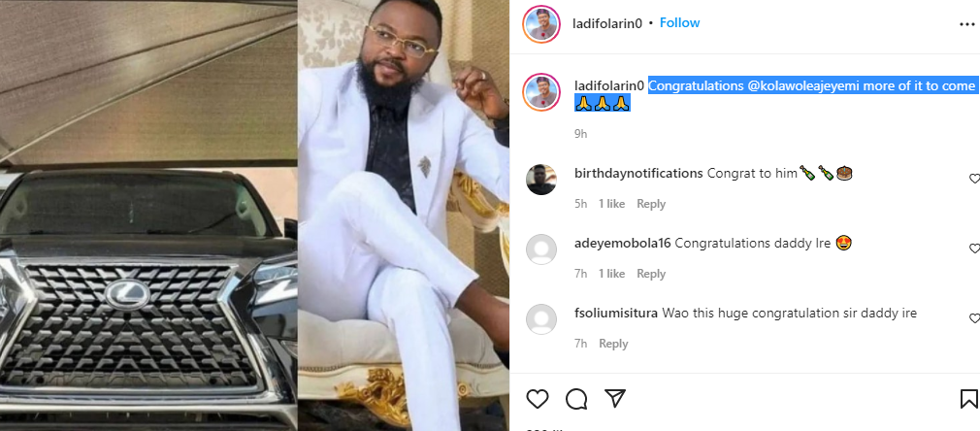Reply to adeyemobola16's comment

click(x=651, y=274)
